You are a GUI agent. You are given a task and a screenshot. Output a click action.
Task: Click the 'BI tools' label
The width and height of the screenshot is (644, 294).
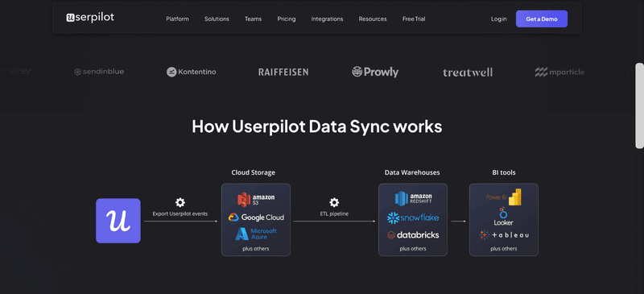pos(504,172)
